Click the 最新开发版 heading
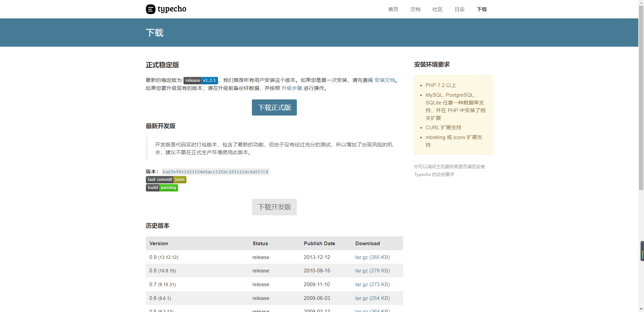Image resolution: width=644 pixels, height=312 pixels. (x=161, y=126)
